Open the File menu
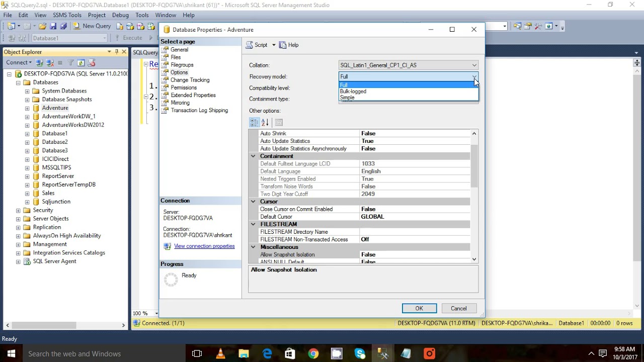 8,15
